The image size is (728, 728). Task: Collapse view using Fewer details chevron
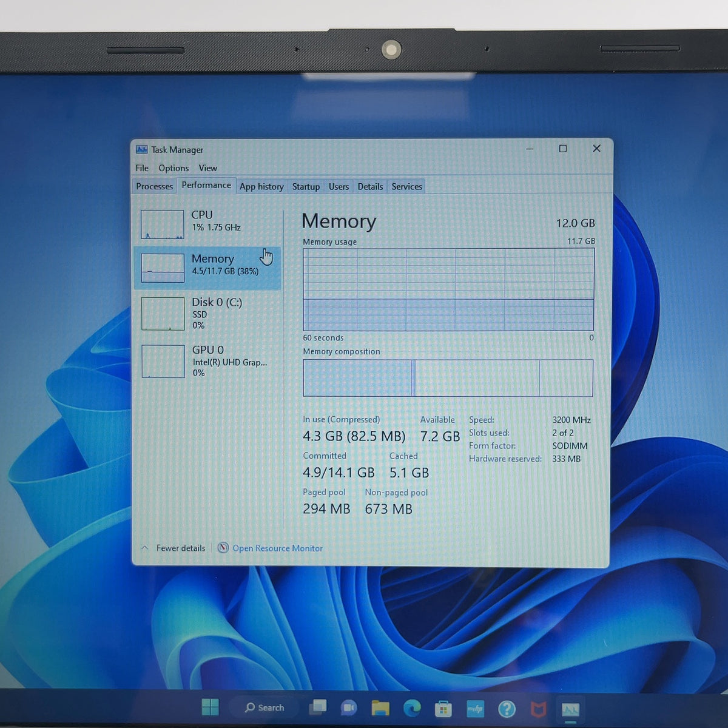point(144,548)
